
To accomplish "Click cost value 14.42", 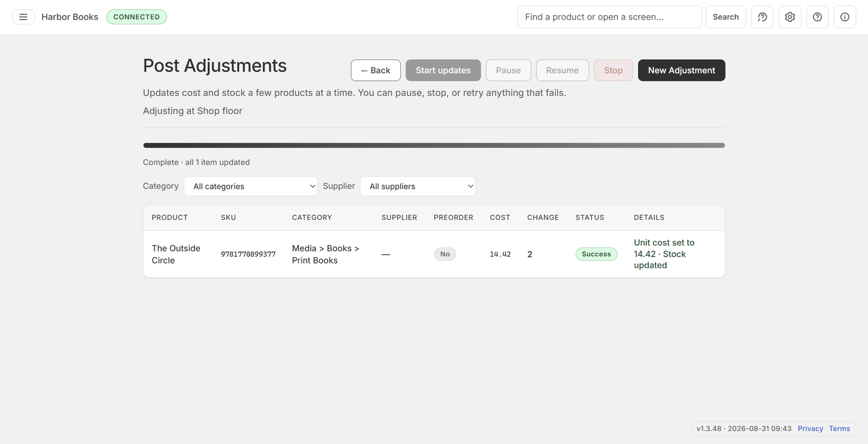I will (x=500, y=254).
